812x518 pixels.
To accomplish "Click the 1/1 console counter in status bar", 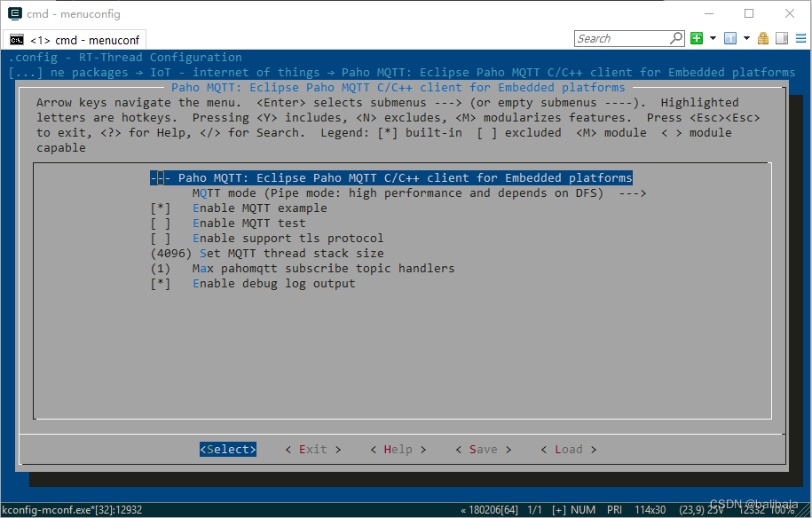I will click(534, 510).
